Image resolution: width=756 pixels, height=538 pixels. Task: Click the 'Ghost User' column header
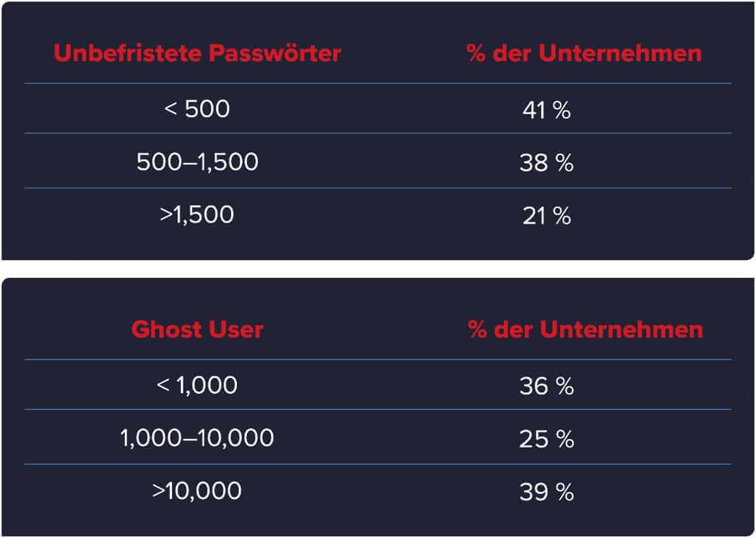pyautogui.click(x=197, y=329)
